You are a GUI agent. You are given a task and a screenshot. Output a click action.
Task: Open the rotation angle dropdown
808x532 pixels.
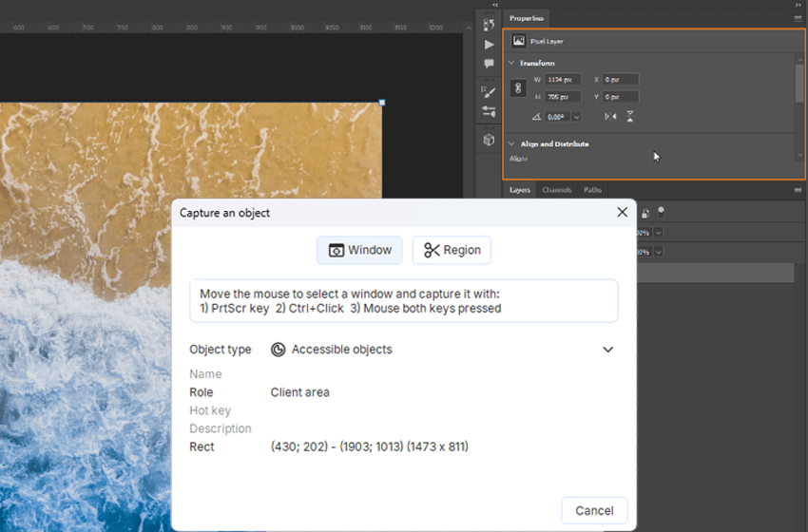coord(577,117)
